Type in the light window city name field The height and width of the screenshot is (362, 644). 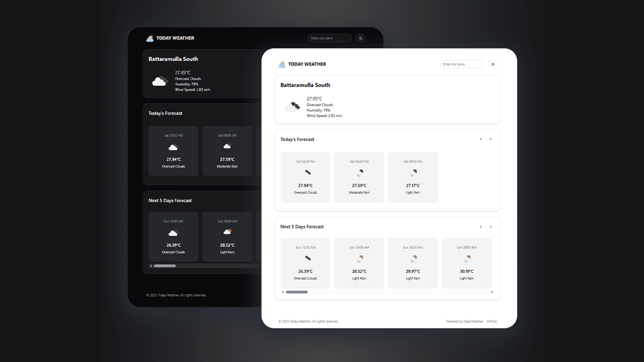pos(461,64)
